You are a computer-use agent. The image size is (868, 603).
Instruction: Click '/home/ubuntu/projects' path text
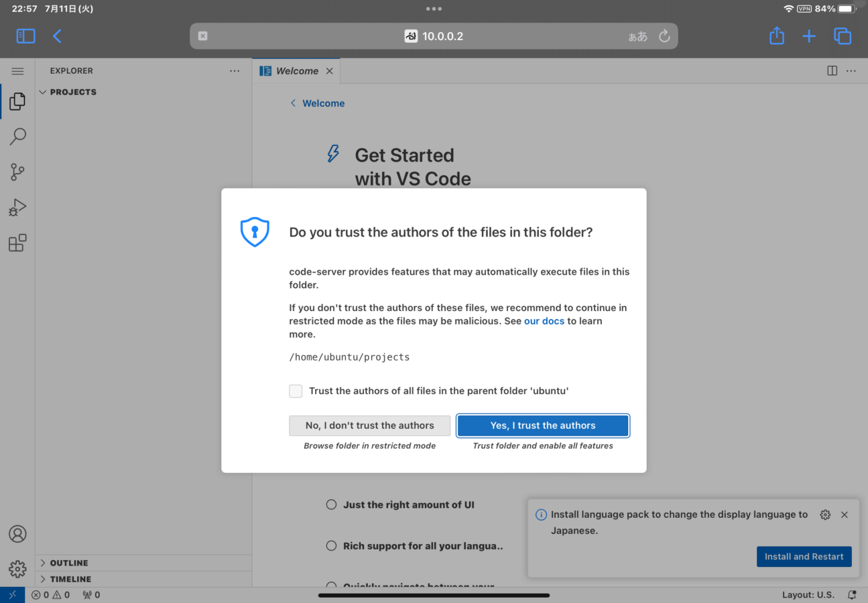[x=349, y=357]
